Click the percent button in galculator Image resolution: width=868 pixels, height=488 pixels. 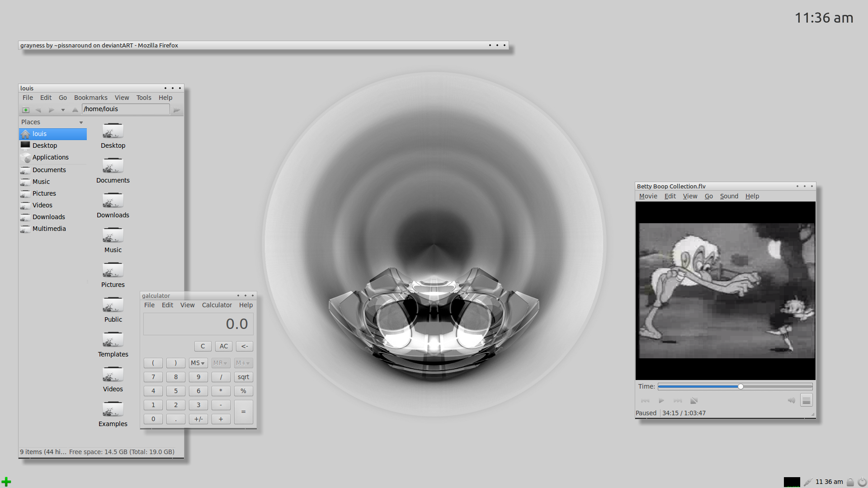pos(243,391)
